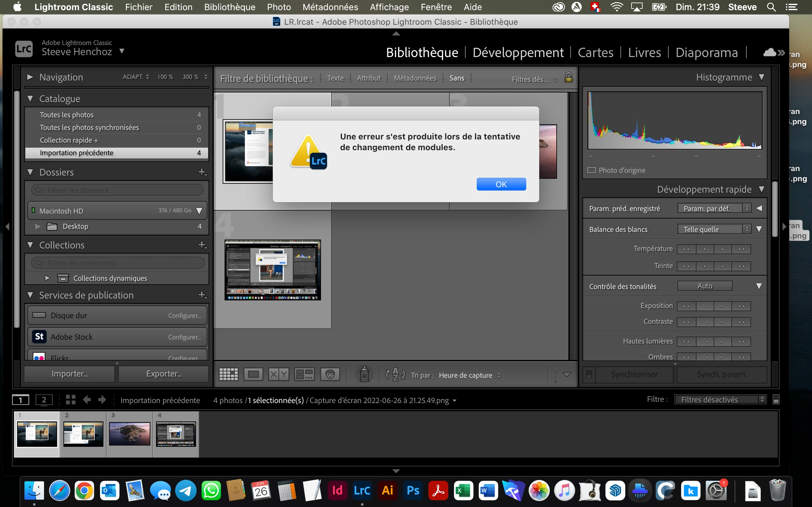Open the people face view

coord(330,374)
